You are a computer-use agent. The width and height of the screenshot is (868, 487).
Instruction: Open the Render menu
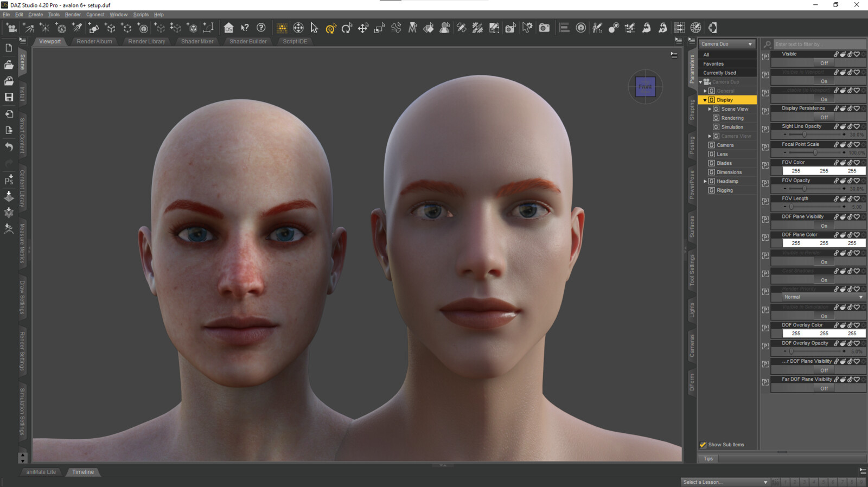tap(73, 15)
